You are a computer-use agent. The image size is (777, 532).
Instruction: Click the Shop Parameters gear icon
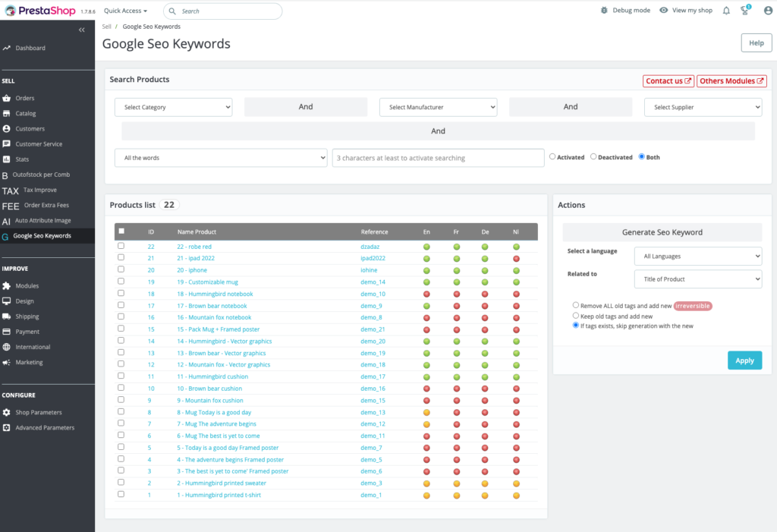point(6,413)
